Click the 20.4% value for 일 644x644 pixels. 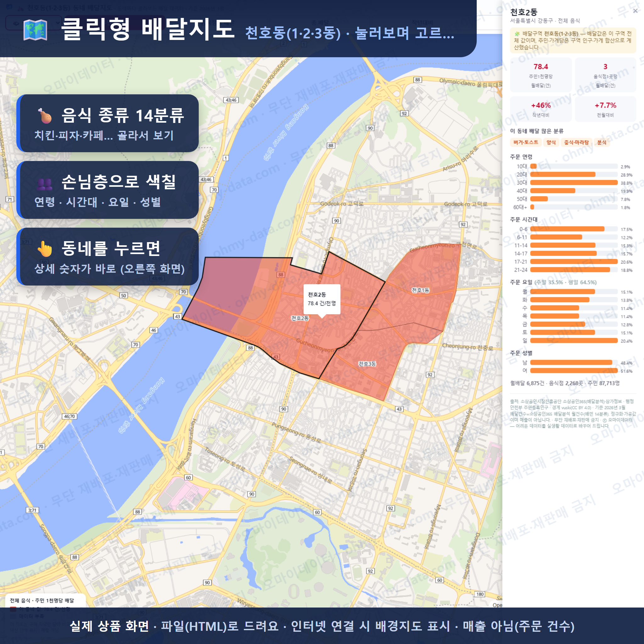point(626,341)
